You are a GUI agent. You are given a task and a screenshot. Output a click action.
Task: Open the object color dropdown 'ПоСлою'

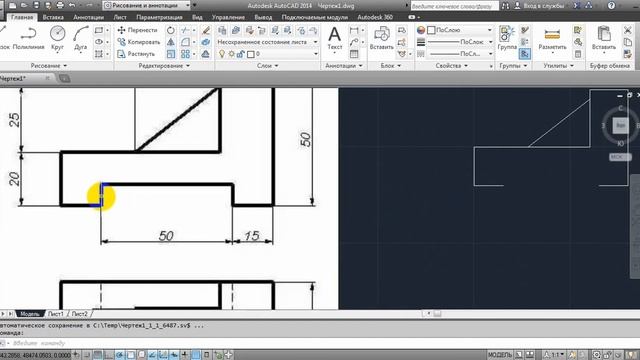[460, 30]
